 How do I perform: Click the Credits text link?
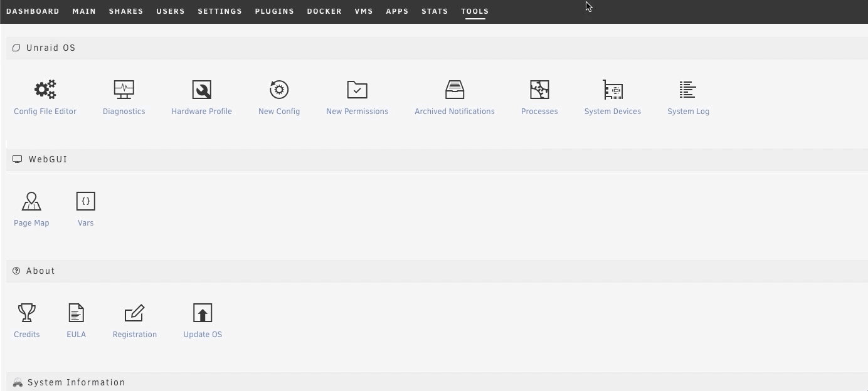tap(27, 335)
